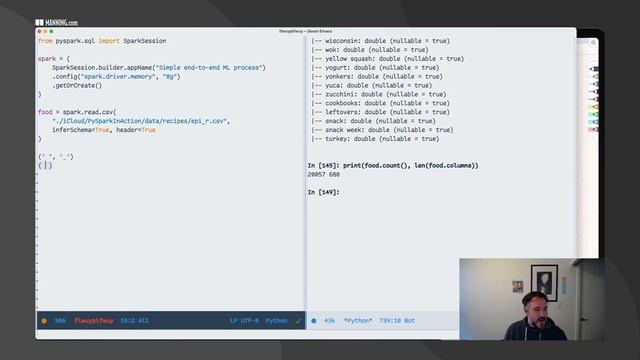
Task: Click the 'inferSchema=True, header=True' line
Action: point(104,130)
